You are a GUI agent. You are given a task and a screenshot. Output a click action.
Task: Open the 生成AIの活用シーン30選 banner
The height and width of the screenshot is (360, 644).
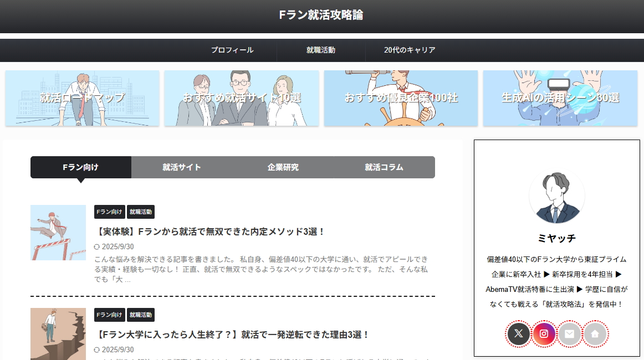click(x=560, y=98)
